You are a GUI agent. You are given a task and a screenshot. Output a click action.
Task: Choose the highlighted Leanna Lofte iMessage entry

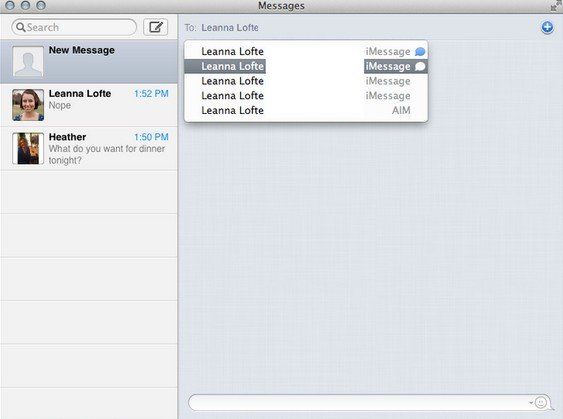coord(306,66)
